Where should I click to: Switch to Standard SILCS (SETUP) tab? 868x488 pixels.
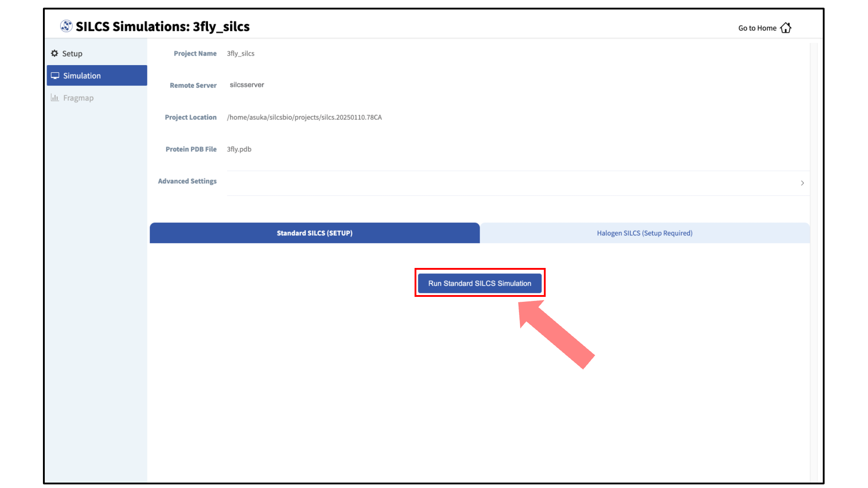(x=315, y=233)
